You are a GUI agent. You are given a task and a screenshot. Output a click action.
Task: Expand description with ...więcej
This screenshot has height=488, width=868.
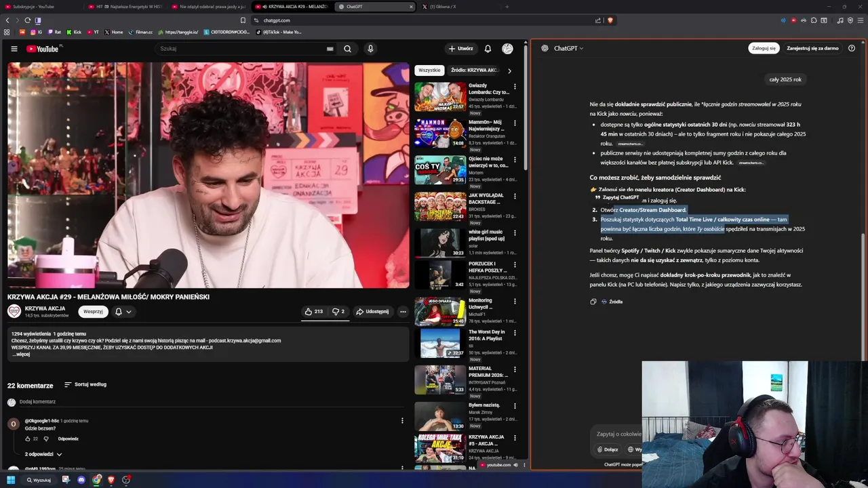coord(21,354)
